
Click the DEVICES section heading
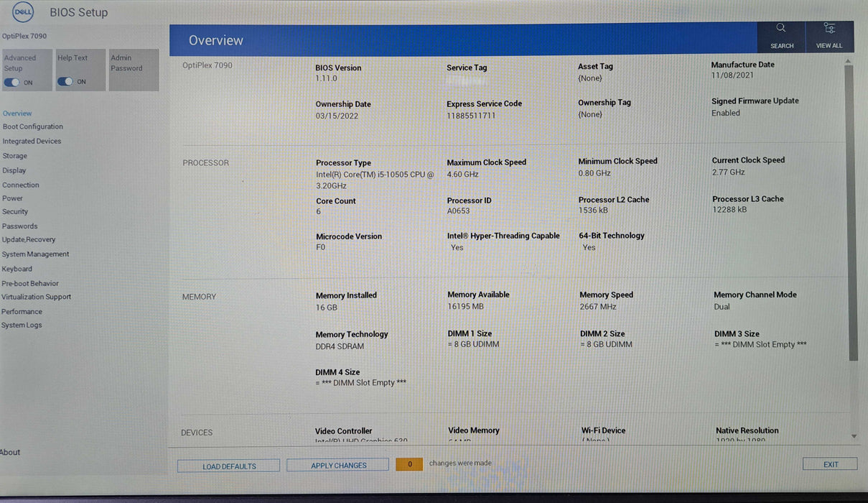tap(197, 433)
